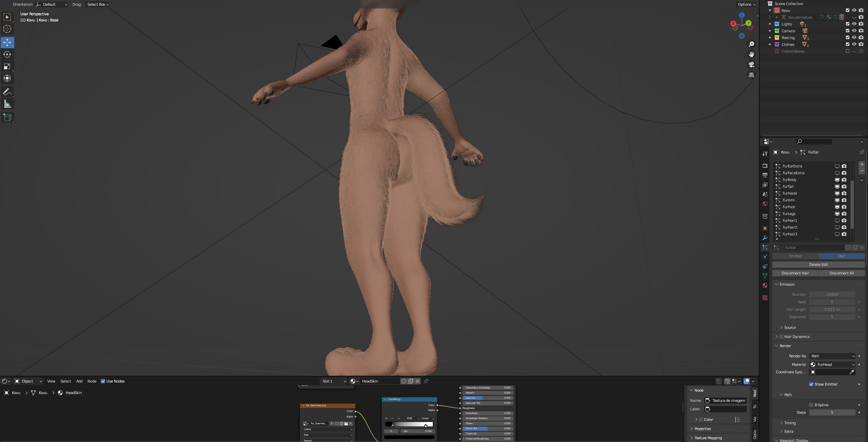868x442 pixels.
Task: Select the combined Transform tool
Action: [x=7, y=78]
